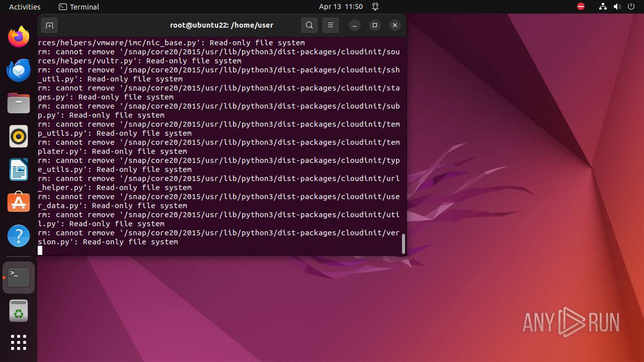Image resolution: width=644 pixels, height=362 pixels.
Task: Click the line 'plater.py': Read-only file system
Action: (x=113, y=151)
